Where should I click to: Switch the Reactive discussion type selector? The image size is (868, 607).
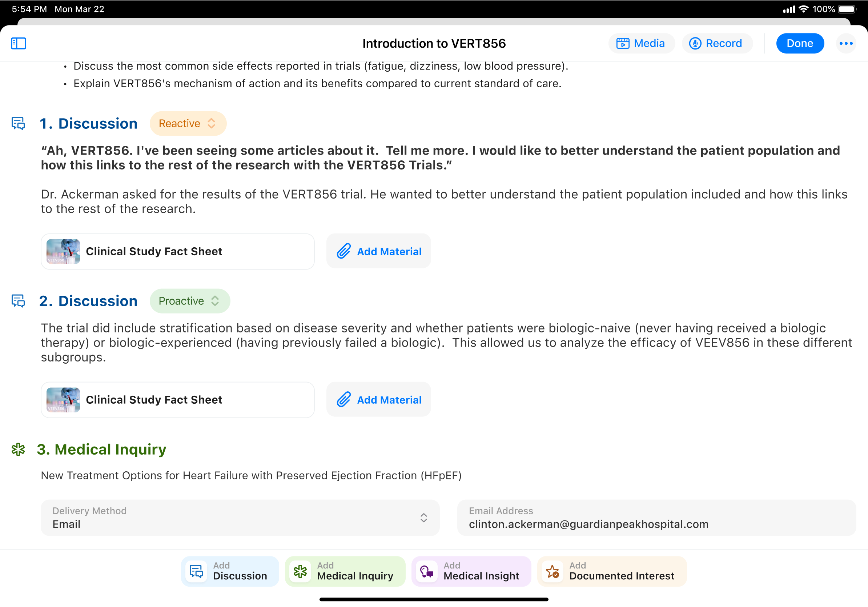[x=188, y=123]
